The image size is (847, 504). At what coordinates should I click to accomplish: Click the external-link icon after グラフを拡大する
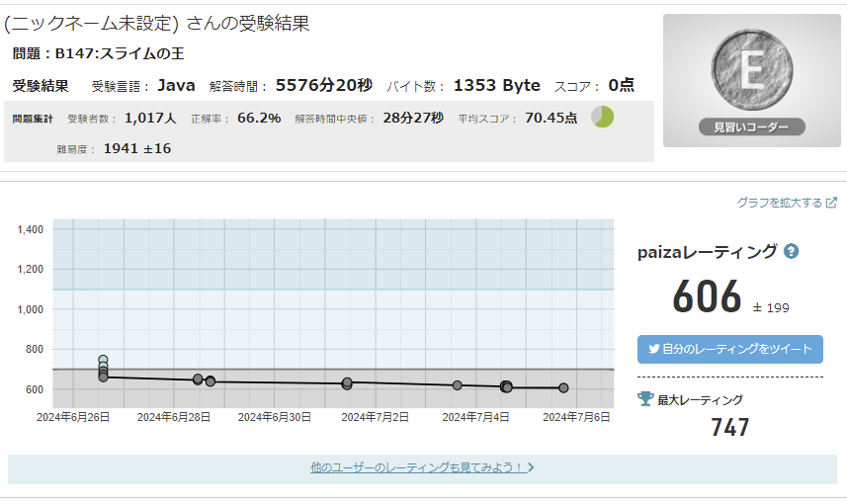831,203
